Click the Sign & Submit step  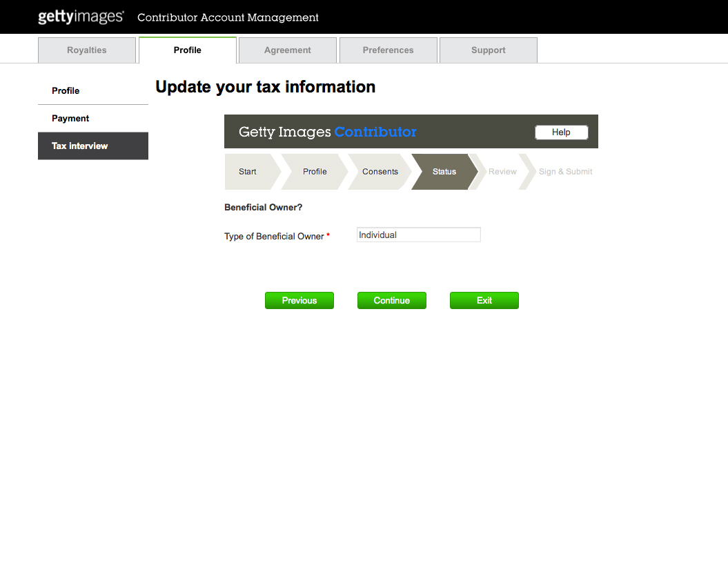(x=565, y=172)
